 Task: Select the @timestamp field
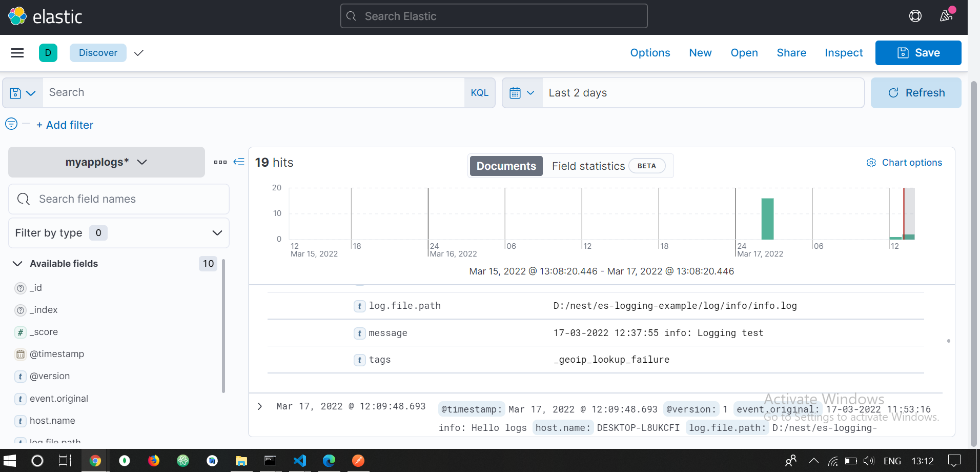[57, 355]
